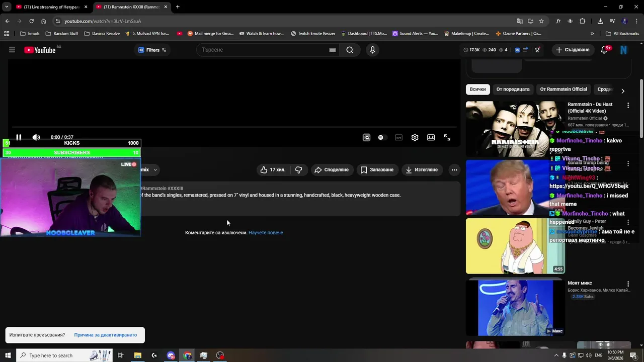Save video with Запазване button
Image resolution: width=644 pixels, height=362 pixels.
[377, 170]
